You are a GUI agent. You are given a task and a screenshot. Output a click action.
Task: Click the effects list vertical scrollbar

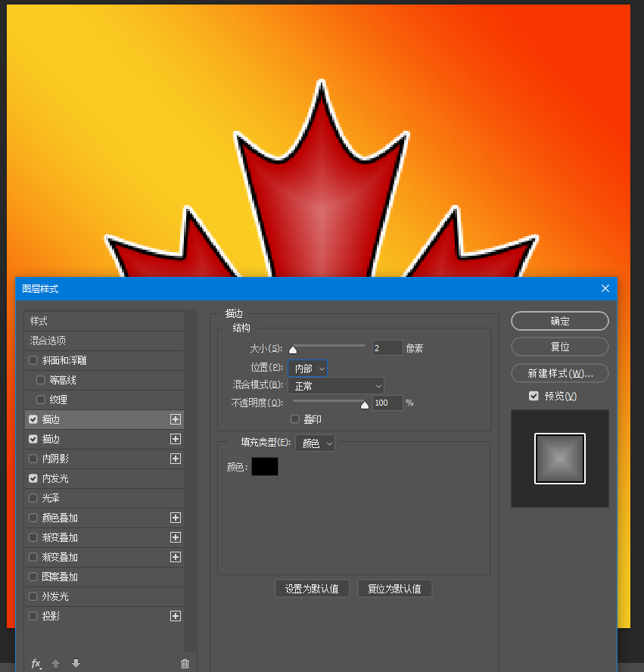[x=190, y=482]
